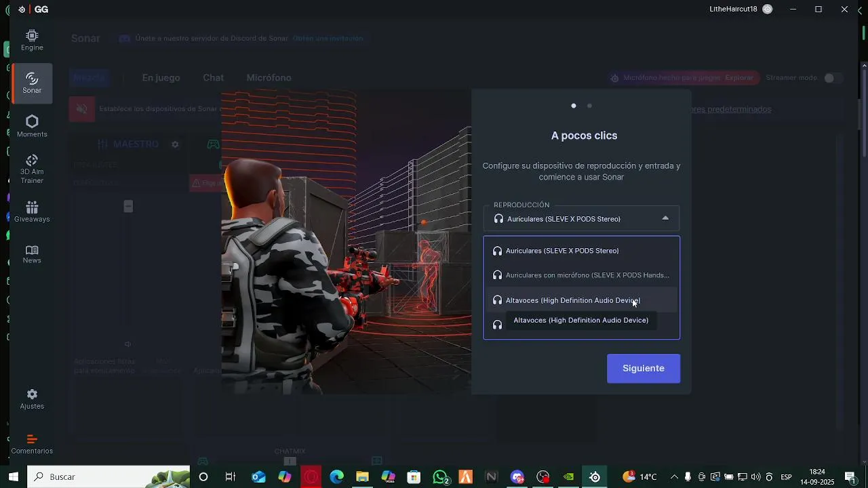The image size is (868, 488).
Task: Click the MAESTRO channel header
Action: (128, 144)
